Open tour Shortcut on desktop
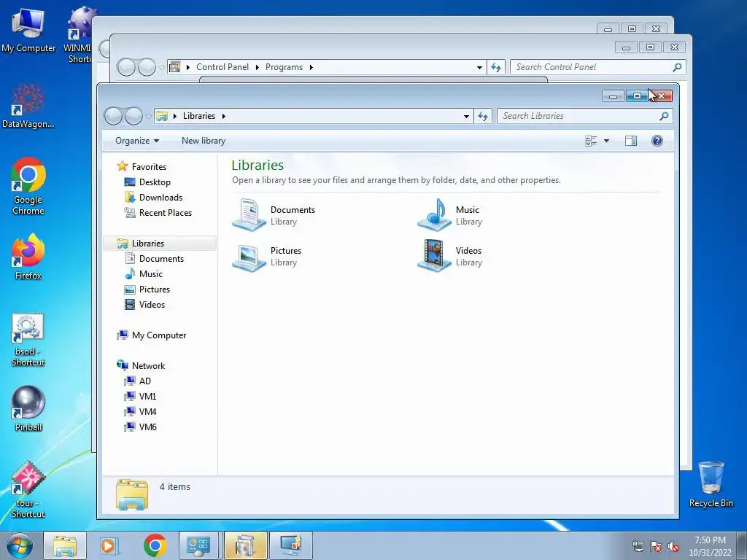747x560 pixels. coord(28,489)
